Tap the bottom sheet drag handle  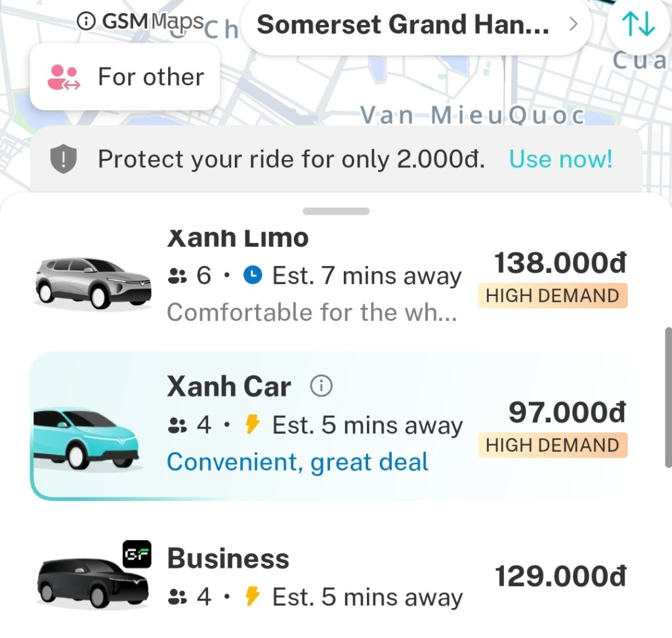tap(336, 211)
